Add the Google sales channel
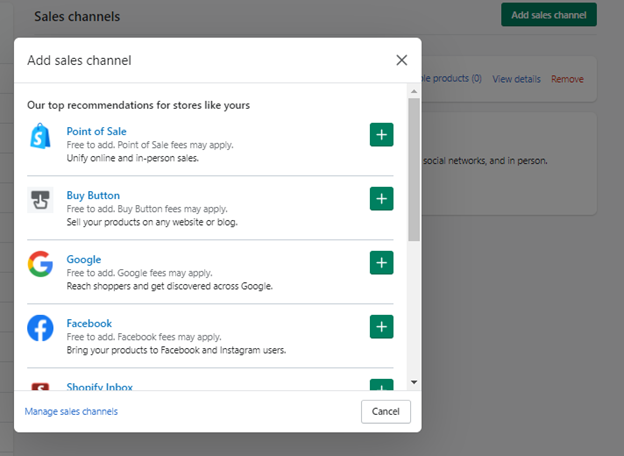Image resolution: width=624 pixels, height=456 pixels. pyautogui.click(x=381, y=263)
